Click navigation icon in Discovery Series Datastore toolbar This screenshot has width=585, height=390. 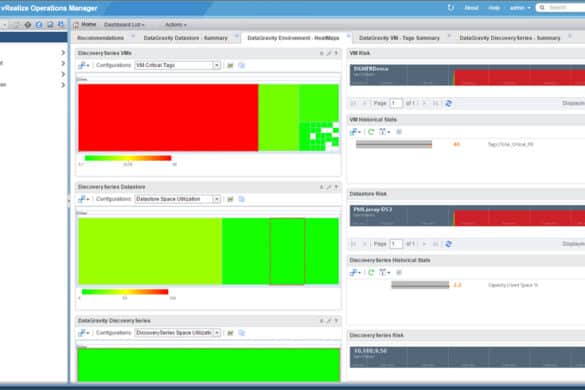84,199
